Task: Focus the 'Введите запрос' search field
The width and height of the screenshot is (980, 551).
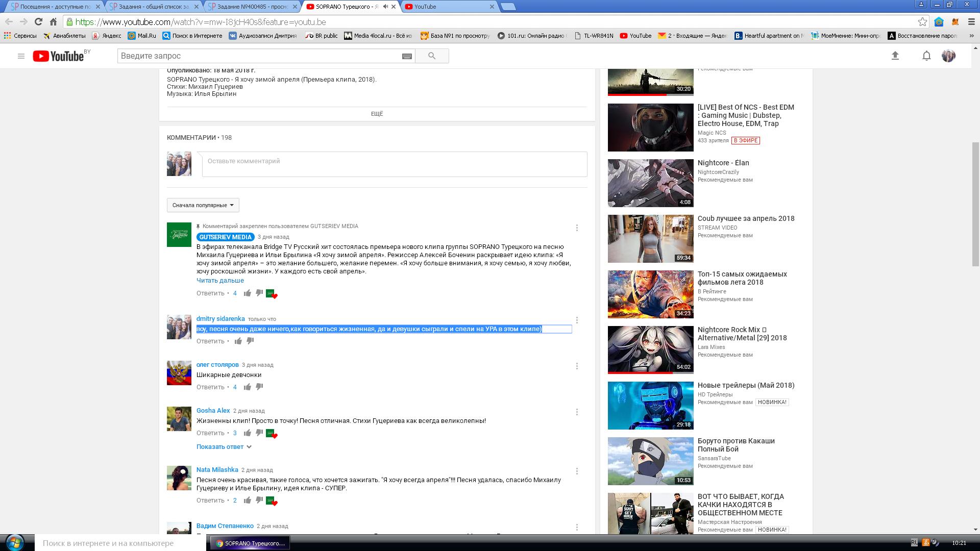Action: pyautogui.click(x=259, y=56)
